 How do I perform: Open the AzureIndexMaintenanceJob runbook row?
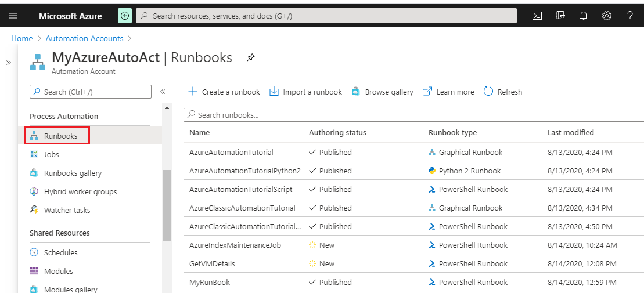(x=235, y=245)
